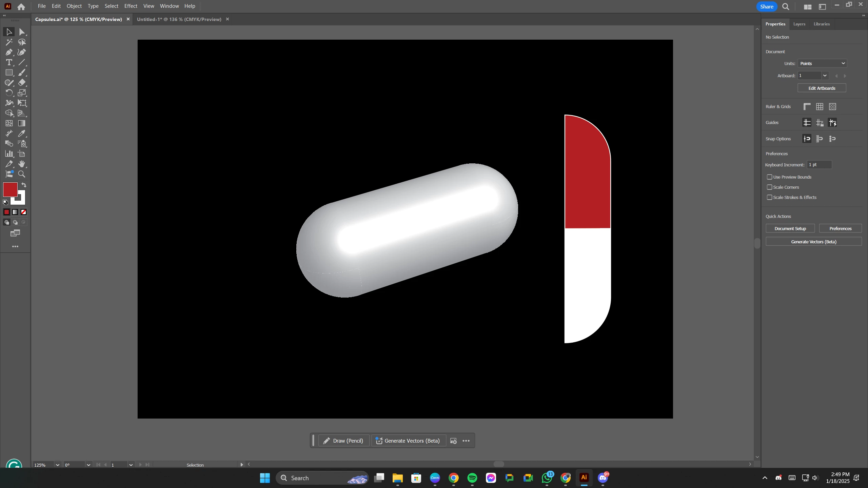The height and width of the screenshot is (488, 868).
Task: Enable Use Preview Bounds checkbox
Action: click(x=770, y=177)
